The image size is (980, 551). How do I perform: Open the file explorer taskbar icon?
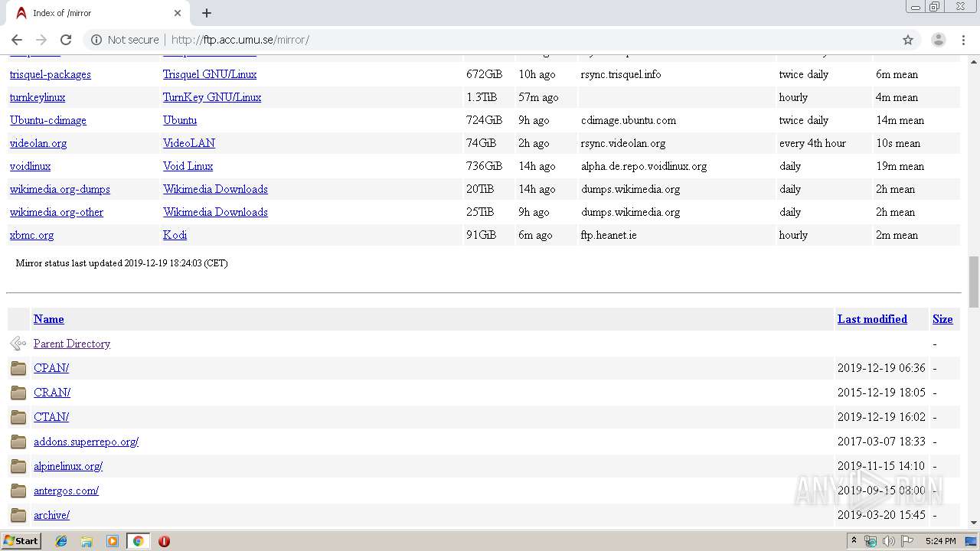(x=87, y=541)
